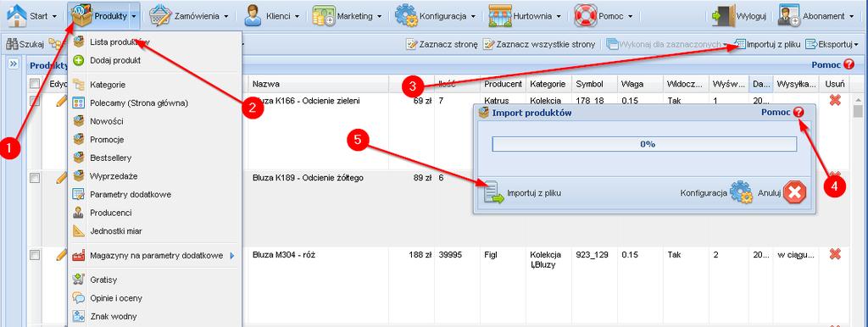Viewport: 868px width, 327px height.
Task: Click the product name Bluza K189 - Odcienie żółtego
Action: (x=308, y=178)
